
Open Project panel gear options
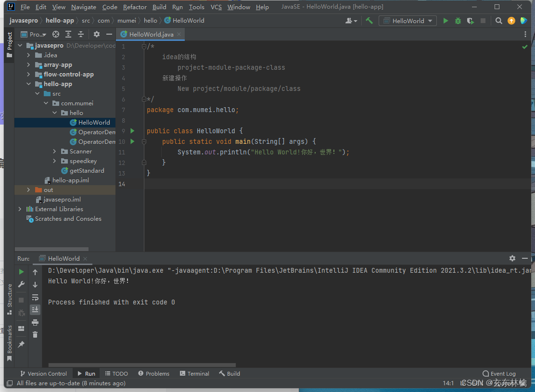(x=97, y=34)
